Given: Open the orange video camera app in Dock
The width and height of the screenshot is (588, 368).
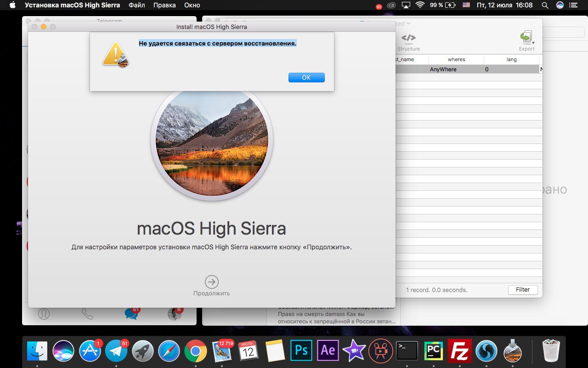Looking at the screenshot, I should [x=380, y=351].
